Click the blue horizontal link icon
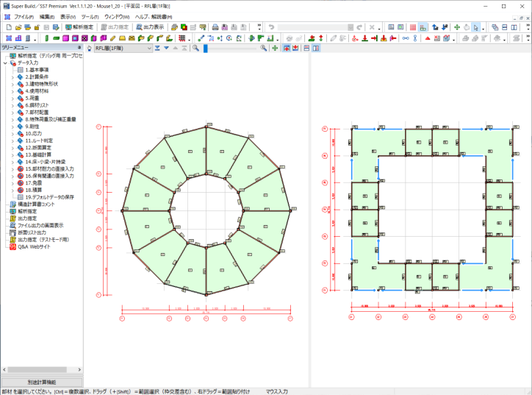This screenshot has height=395, width=532. (x=406, y=38)
